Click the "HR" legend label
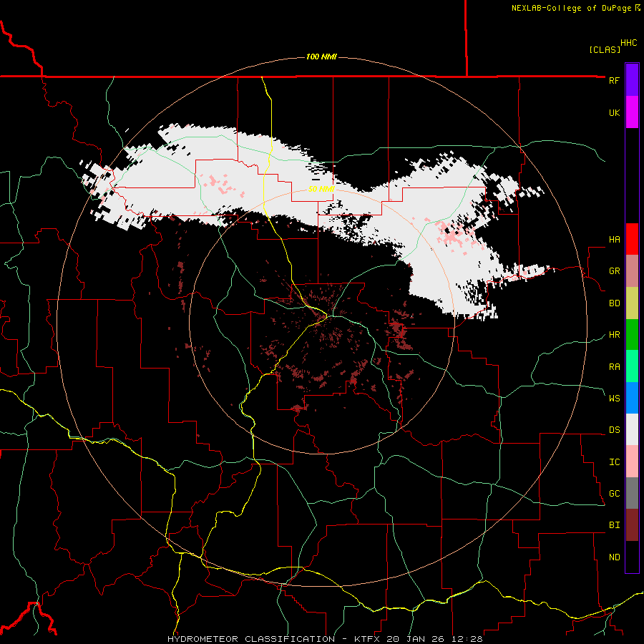This screenshot has height=644, width=644. coord(614,335)
